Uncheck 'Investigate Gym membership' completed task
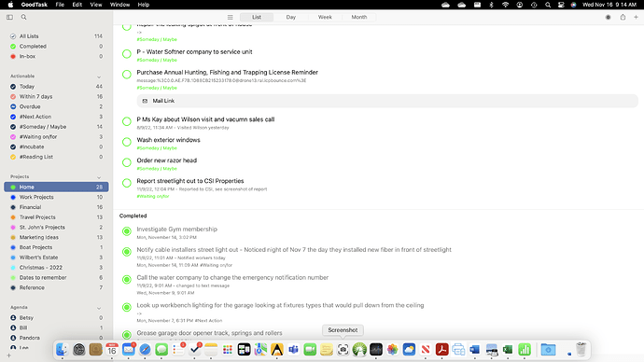The height and width of the screenshot is (362, 644). [127, 231]
